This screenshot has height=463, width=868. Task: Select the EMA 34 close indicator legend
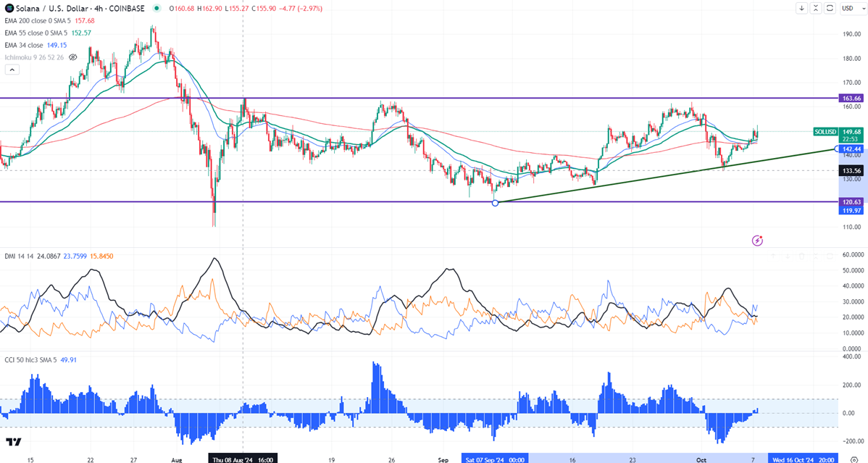pyautogui.click(x=24, y=45)
